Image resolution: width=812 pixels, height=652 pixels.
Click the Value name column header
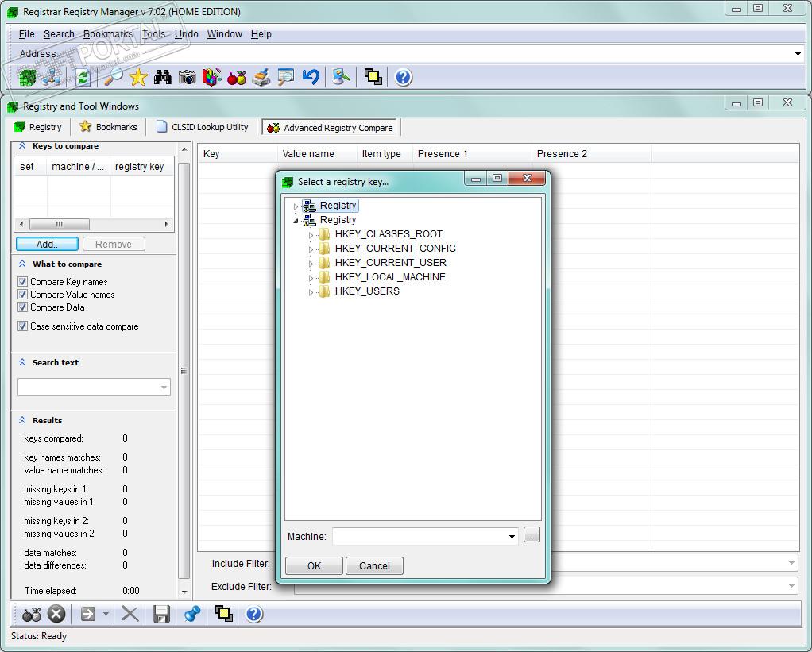[x=317, y=154]
